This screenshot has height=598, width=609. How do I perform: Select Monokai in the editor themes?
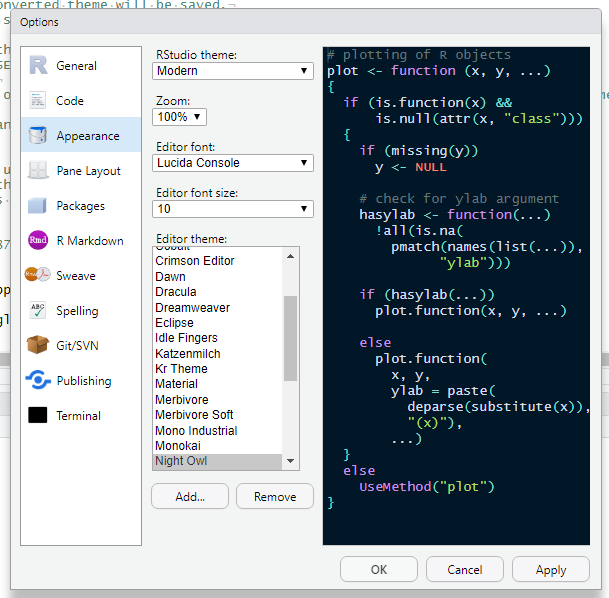coord(180,446)
